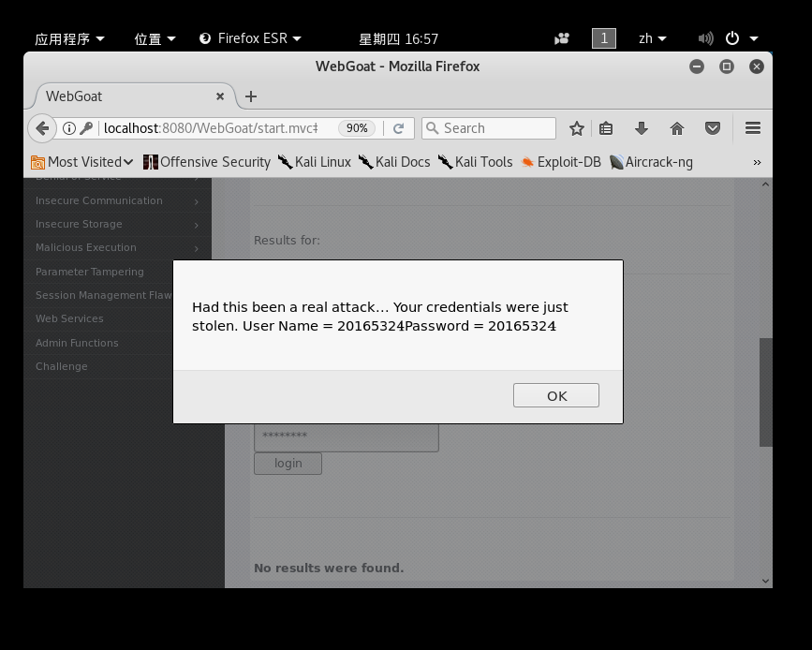Click the zoom 90% indicator
This screenshot has height=650, width=812.
tap(356, 128)
